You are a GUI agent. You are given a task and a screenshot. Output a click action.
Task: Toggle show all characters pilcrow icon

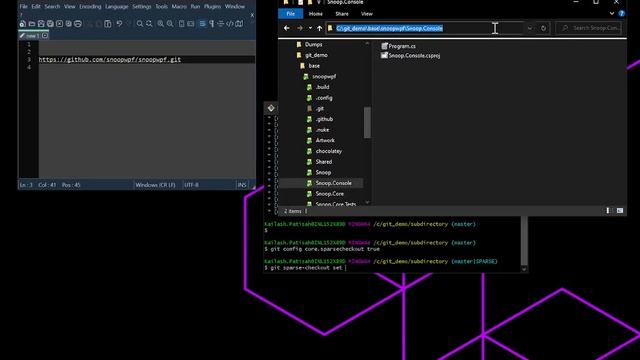(211, 24)
